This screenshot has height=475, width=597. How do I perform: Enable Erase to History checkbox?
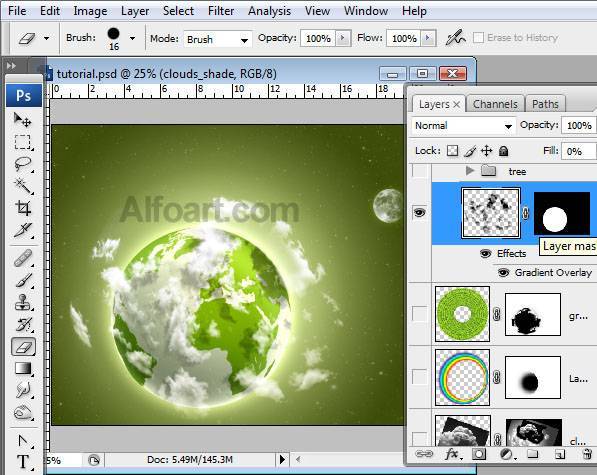pyautogui.click(x=478, y=38)
